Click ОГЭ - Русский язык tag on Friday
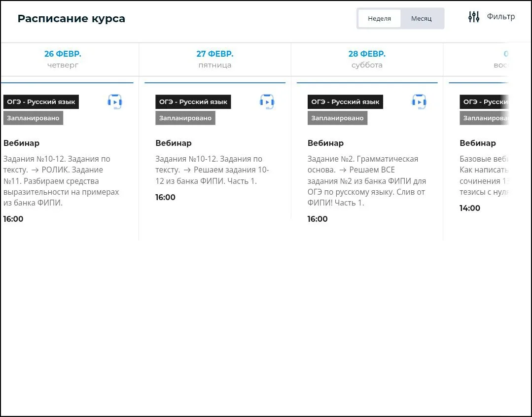This screenshot has height=417, width=532. [193, 102]
